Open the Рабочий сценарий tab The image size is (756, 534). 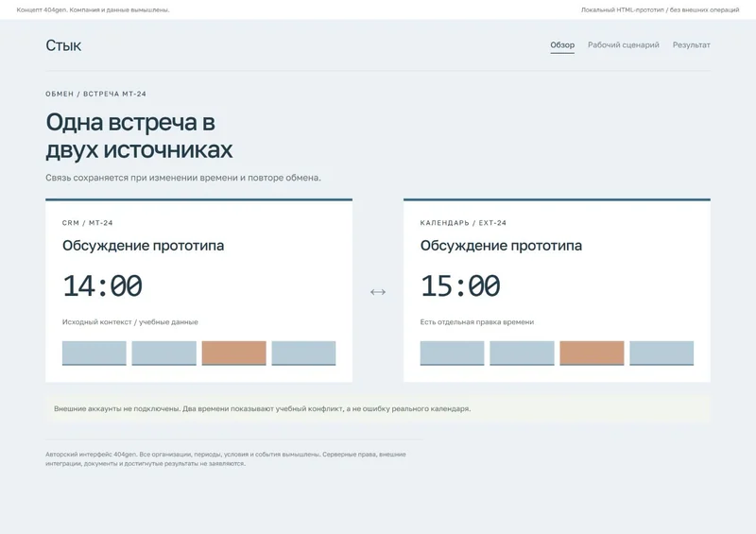point(623,44)
